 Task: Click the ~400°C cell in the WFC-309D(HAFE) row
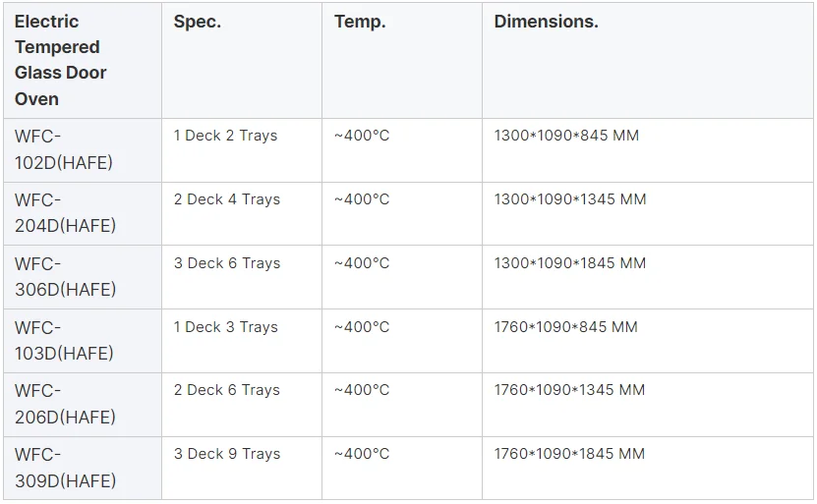pyautogui.click(x=362, y=454)
